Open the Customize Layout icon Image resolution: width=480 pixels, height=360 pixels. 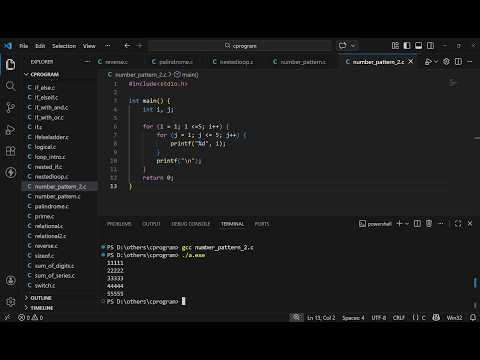395,46
